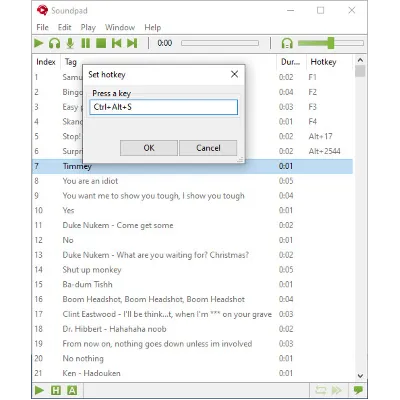Click the green Play button in toolbar

(x=39, y=43)
